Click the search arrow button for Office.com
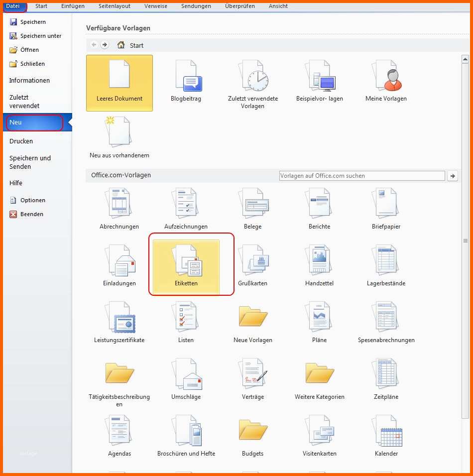473x476 pixels. 453,176
